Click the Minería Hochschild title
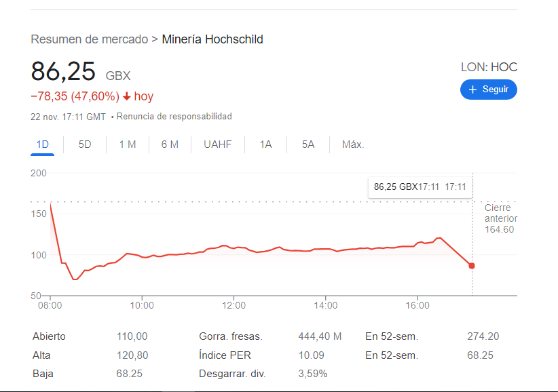 click(x=212, y=39)
